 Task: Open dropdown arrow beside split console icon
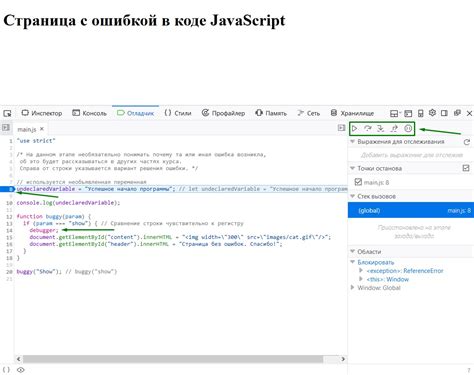[x=399, y=114]
